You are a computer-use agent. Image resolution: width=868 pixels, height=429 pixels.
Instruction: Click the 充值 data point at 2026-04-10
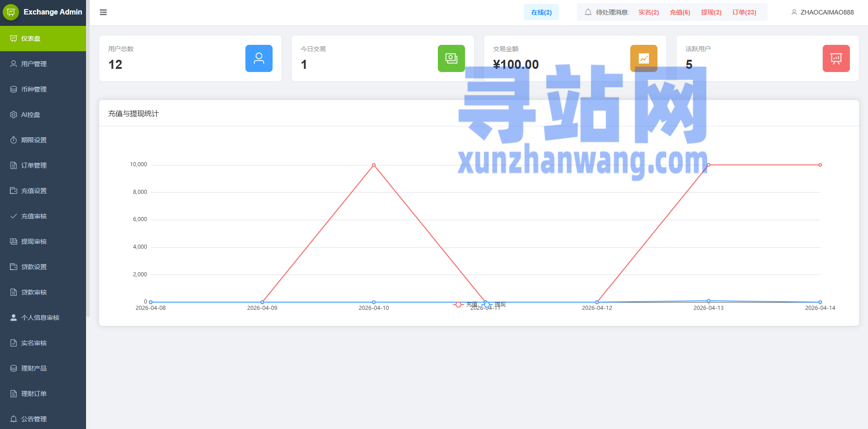[x=374, y=165]
